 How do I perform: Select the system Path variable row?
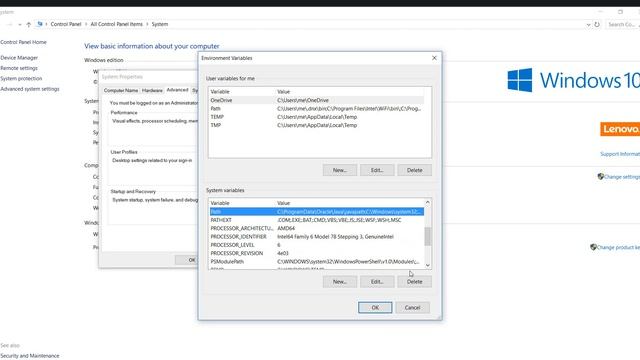click(x=317, y=211)
